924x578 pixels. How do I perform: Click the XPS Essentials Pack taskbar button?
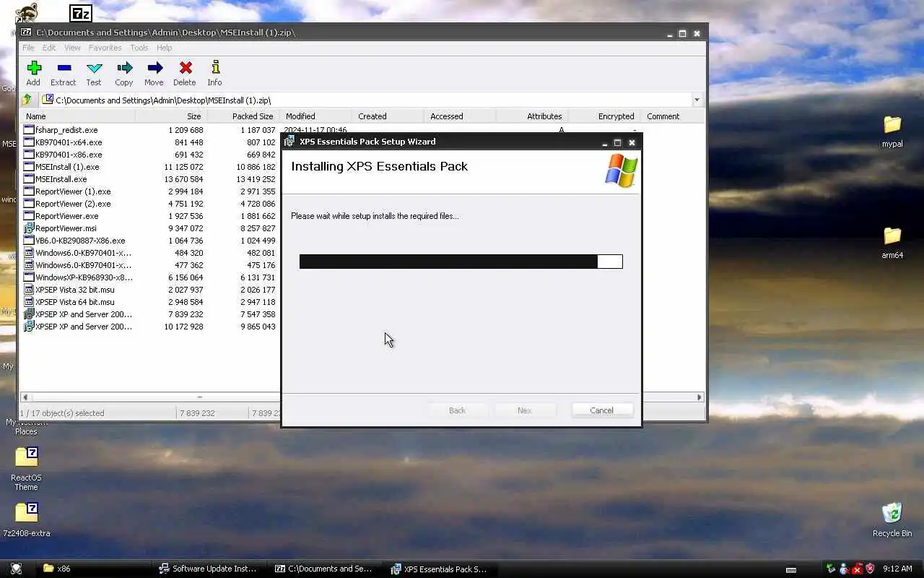(x=441, y=569)
